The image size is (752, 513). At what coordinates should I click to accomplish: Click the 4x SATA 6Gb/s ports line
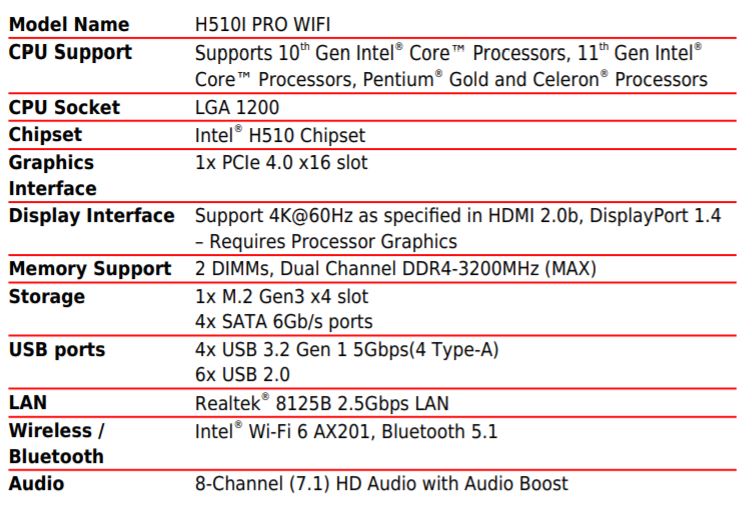pyautogui.click(x=283, y=322)
